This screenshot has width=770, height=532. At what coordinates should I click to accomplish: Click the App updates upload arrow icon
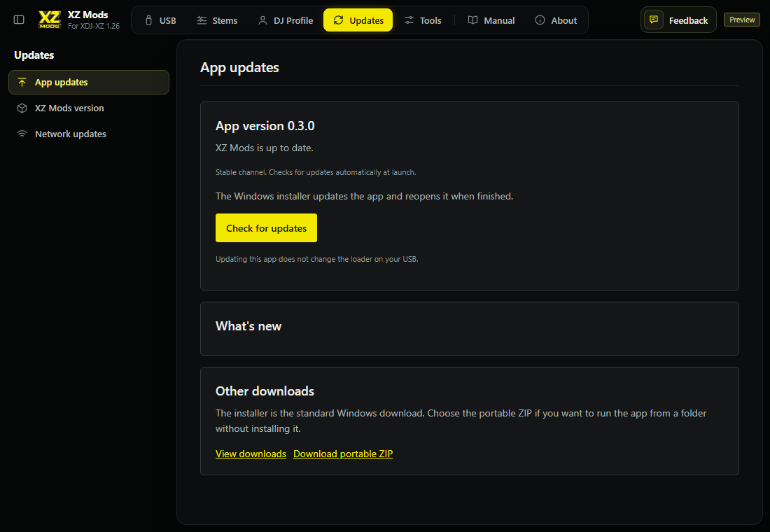click(22, 82)
